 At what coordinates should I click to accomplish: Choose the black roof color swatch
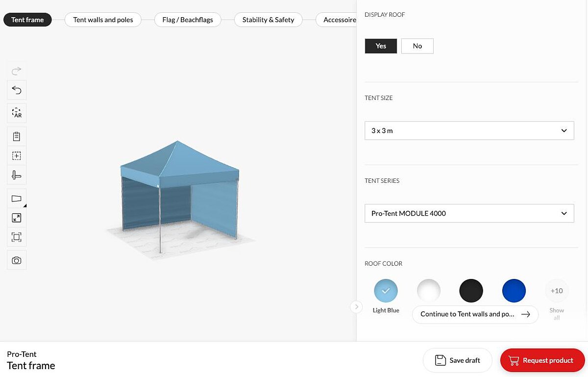471,291
